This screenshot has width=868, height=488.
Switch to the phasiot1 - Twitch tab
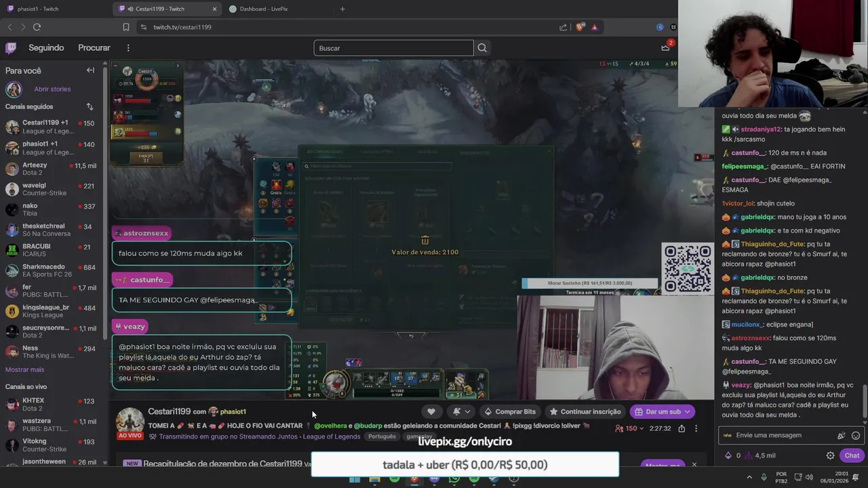point(56,9)
